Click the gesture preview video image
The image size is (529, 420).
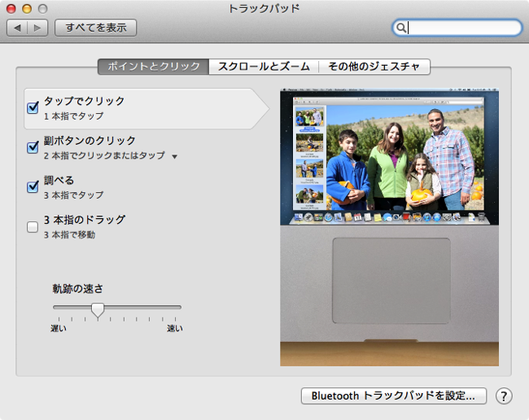(389, 227)
